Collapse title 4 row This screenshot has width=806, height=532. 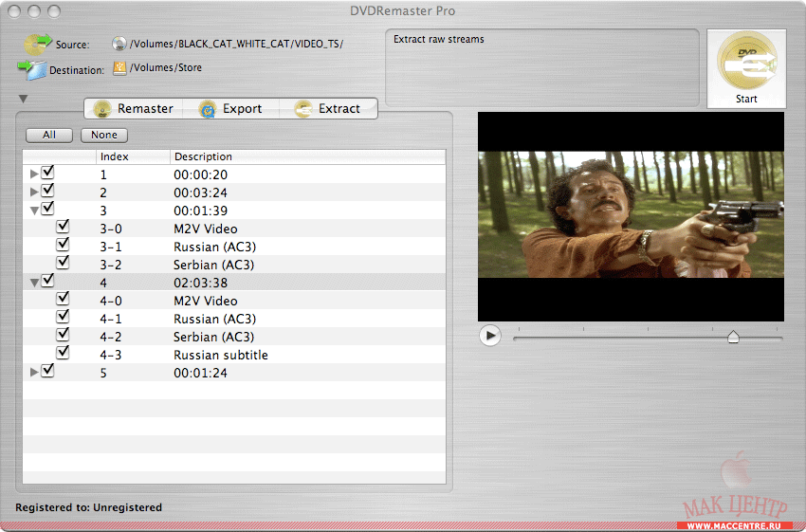pyautogui.click(x=34, y=283)
